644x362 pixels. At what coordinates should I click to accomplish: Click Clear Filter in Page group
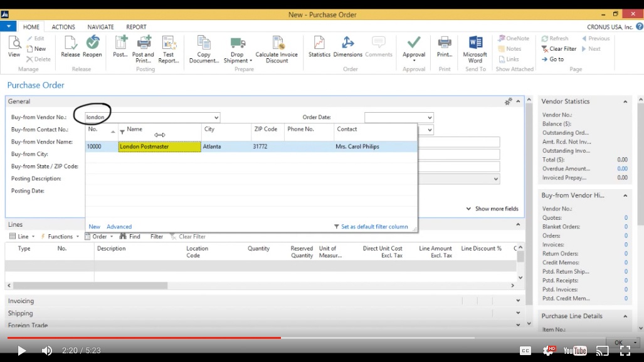coord(559,48)
